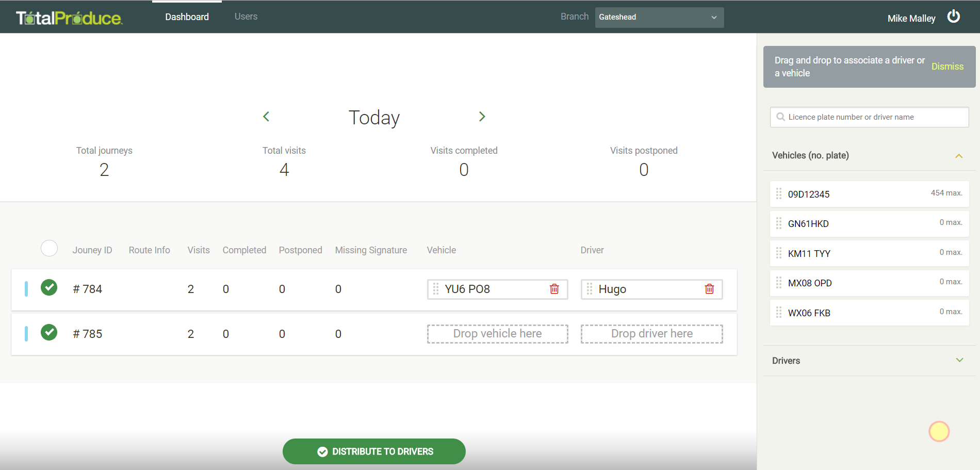This screenshot has height=470, width=980.
Task: Uncheck journey #784 checkbox
Action: pyautogui.click(x=49, y=287)
